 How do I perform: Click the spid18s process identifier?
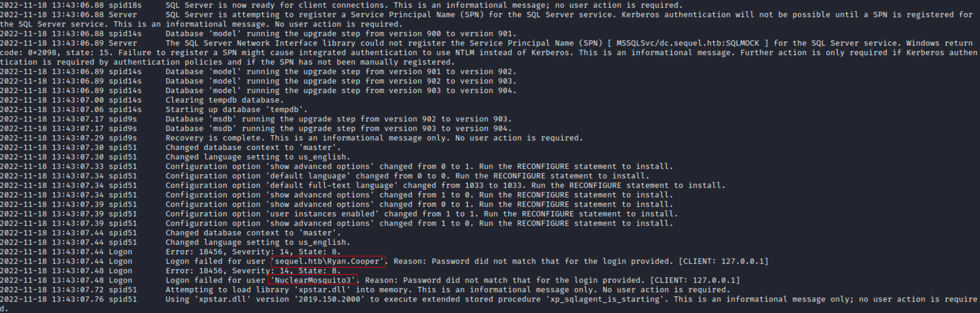coord(125,5)
